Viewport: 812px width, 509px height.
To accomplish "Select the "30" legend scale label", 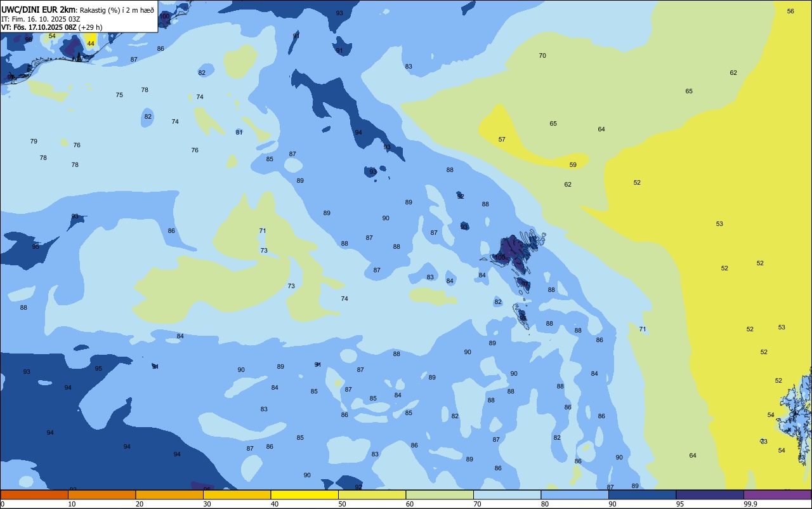I will click(x=207, y=504).
